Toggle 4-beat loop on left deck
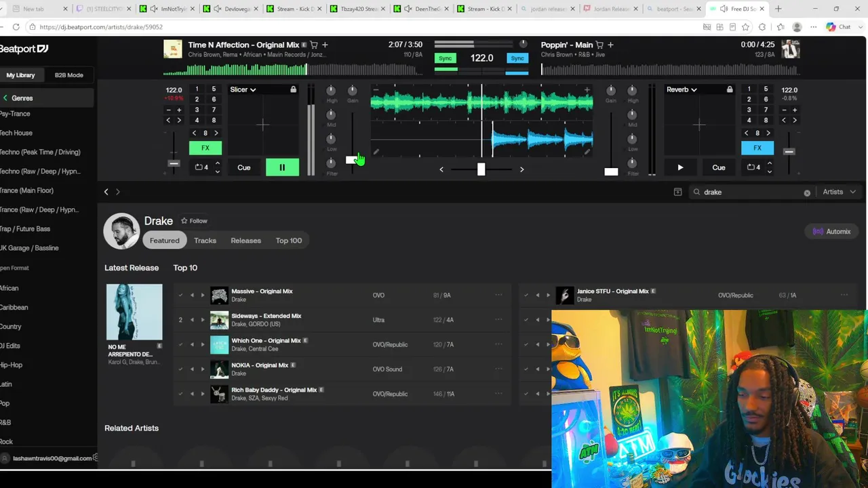868x488 pixels. 201,167
